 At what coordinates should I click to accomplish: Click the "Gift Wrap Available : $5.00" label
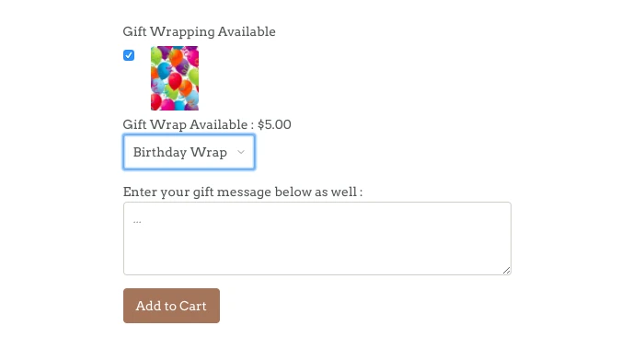pyautogui.click(x=207, y=124)
